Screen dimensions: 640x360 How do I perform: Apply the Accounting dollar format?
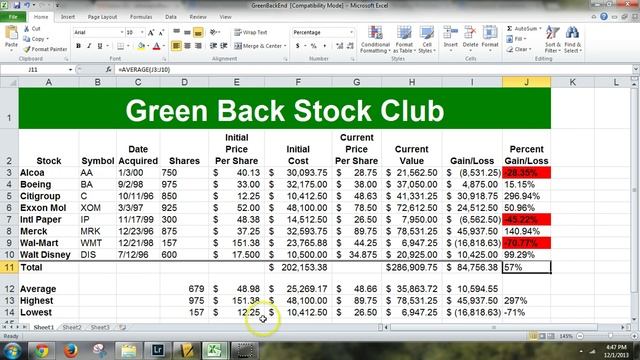pyautogui.click(x=298, y=46)
